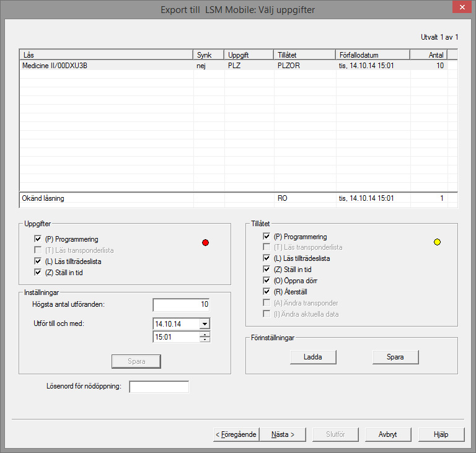Toggle (Z) Ställ in tid under Uppgifter

pyautogui.click(x=38, y=273)
